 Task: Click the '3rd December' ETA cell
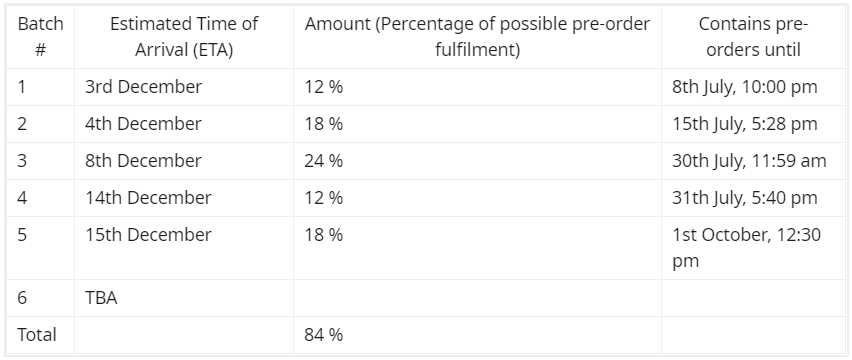184,87
